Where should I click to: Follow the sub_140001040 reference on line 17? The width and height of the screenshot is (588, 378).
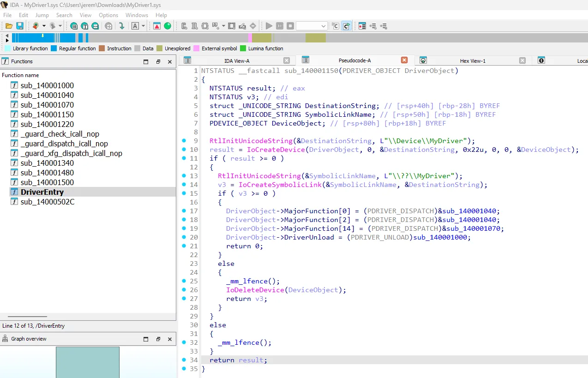pyautogui.click(x=471, y=211)
